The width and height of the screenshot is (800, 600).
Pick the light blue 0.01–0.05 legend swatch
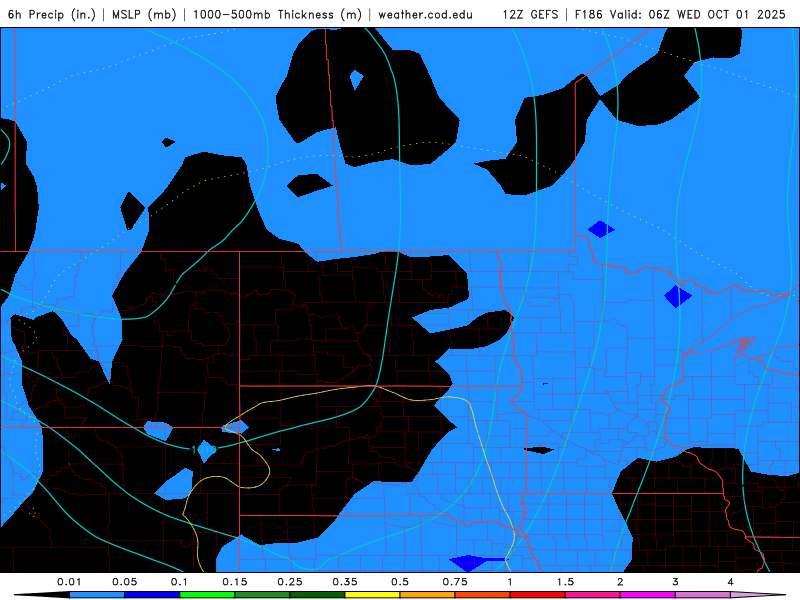tap(97, 595)
